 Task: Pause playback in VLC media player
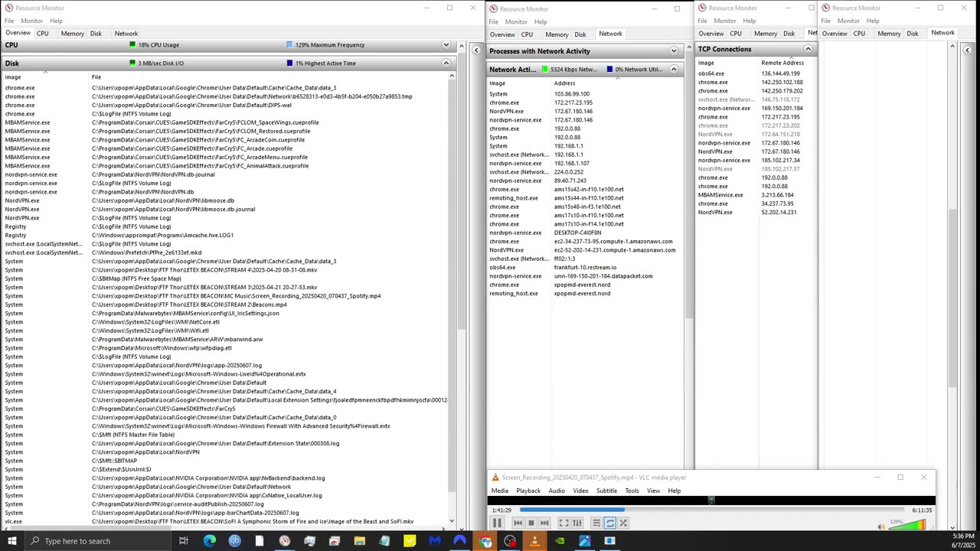[497, 523]
